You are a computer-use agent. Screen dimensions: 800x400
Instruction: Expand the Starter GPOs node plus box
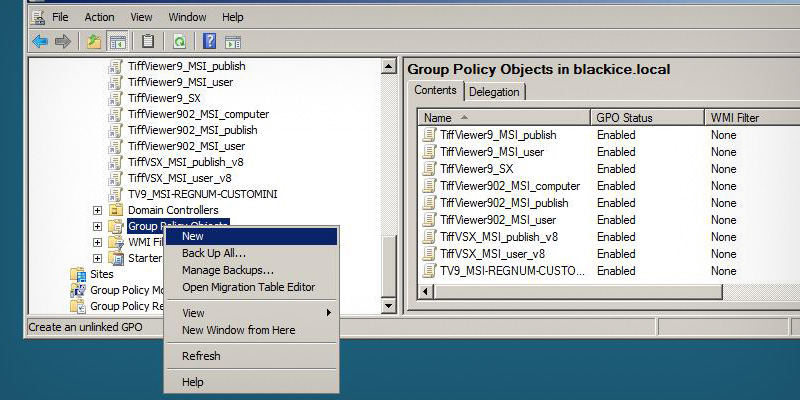pos(97,258)
